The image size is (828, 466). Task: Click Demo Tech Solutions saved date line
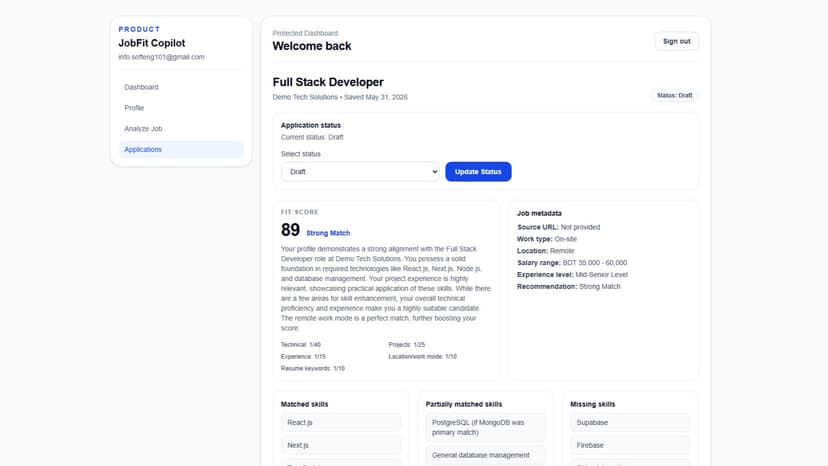coord(340,97)
